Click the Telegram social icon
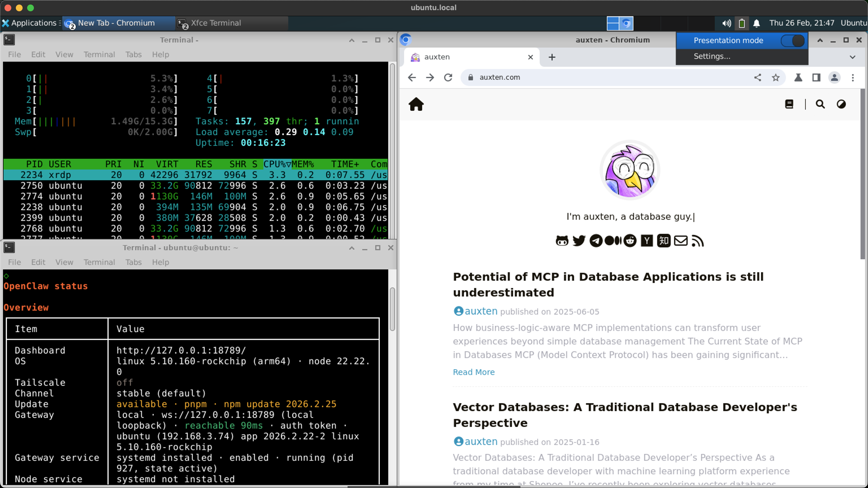868x488 pixels. click(x=596, y=240)
